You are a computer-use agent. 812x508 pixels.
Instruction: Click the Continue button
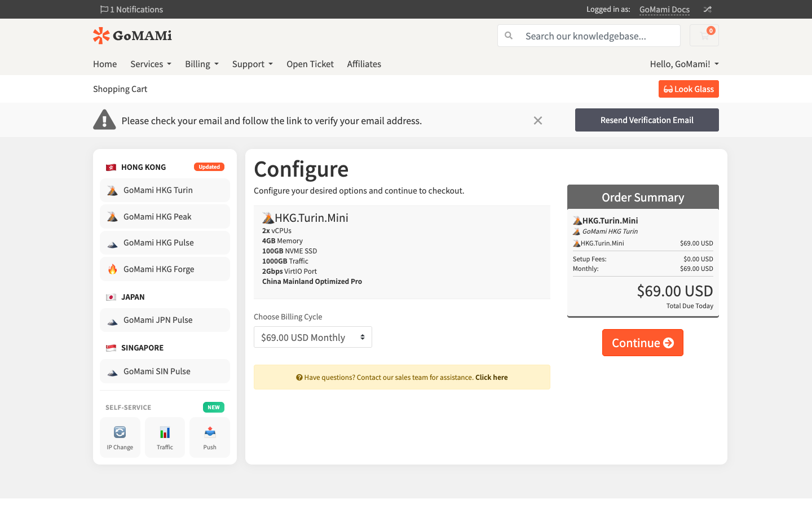tap(643, 343)
